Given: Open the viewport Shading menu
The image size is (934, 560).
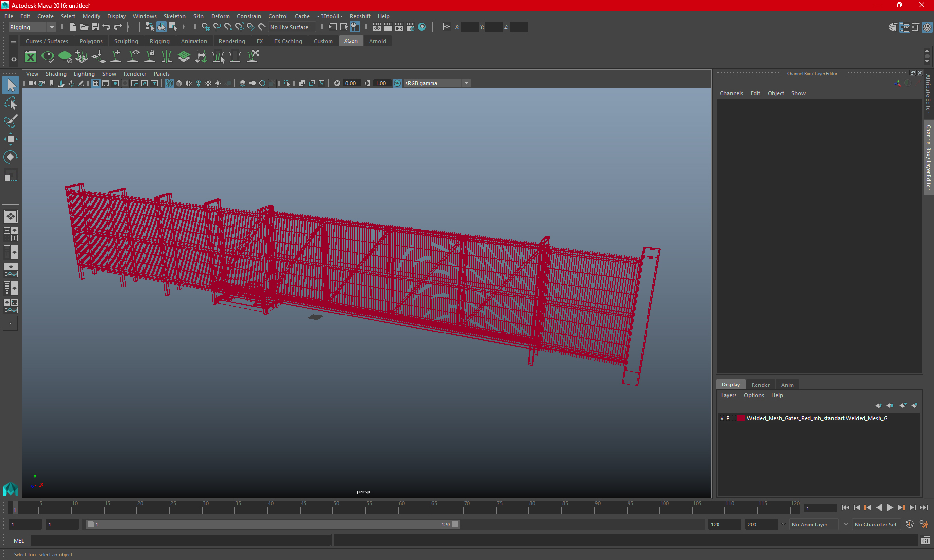Looking at the screenshot, I should [x=56, y=74].
